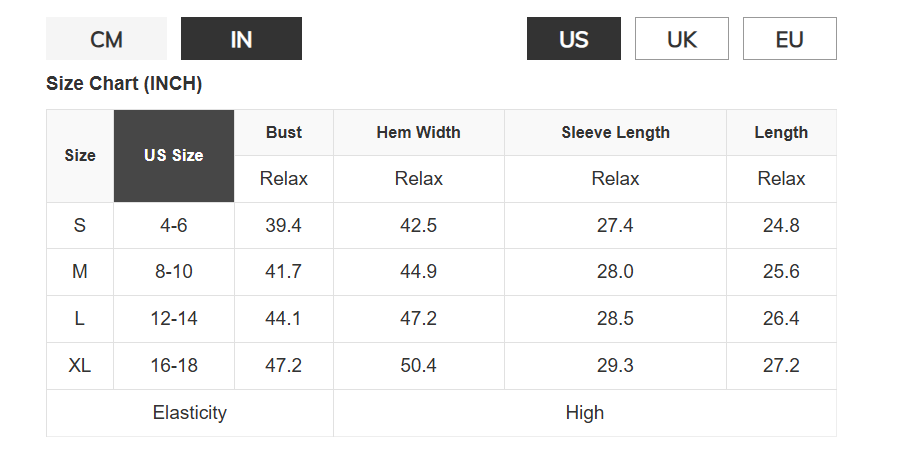Switch measurements to CM units

[106, 39]
